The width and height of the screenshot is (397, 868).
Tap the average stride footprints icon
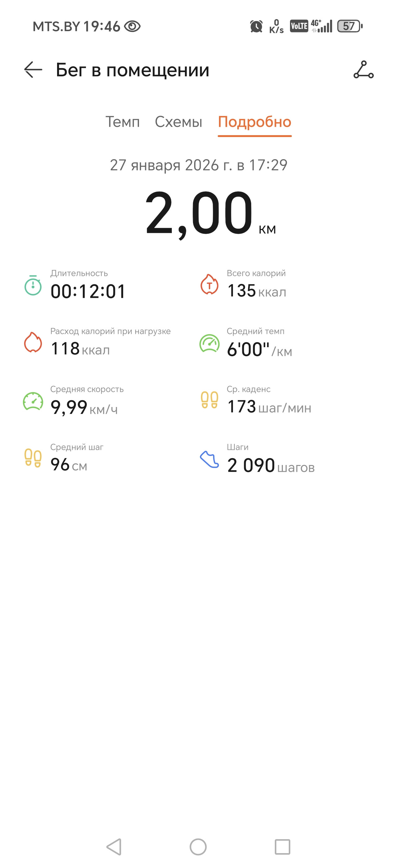[33, 458]
